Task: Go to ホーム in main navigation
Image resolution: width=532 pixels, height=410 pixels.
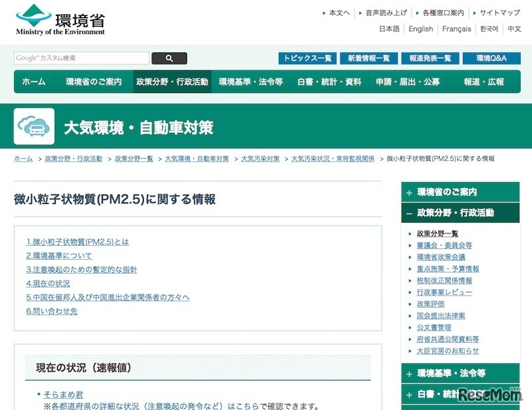Action: point(34,82)
